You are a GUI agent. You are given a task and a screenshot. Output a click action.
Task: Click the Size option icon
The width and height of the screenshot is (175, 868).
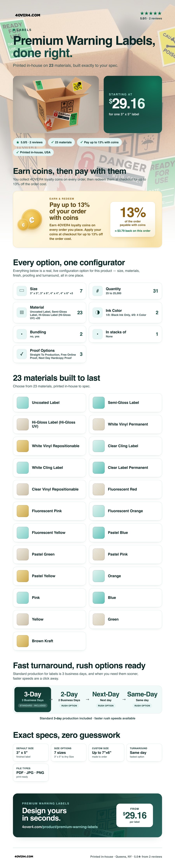click(x=22, y=290)
